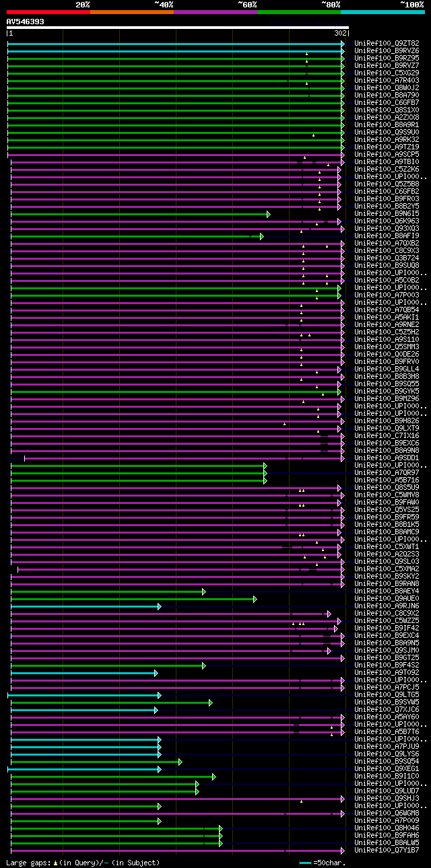Select label UniRef100_Q9S9U0

[x=387, y=132]
